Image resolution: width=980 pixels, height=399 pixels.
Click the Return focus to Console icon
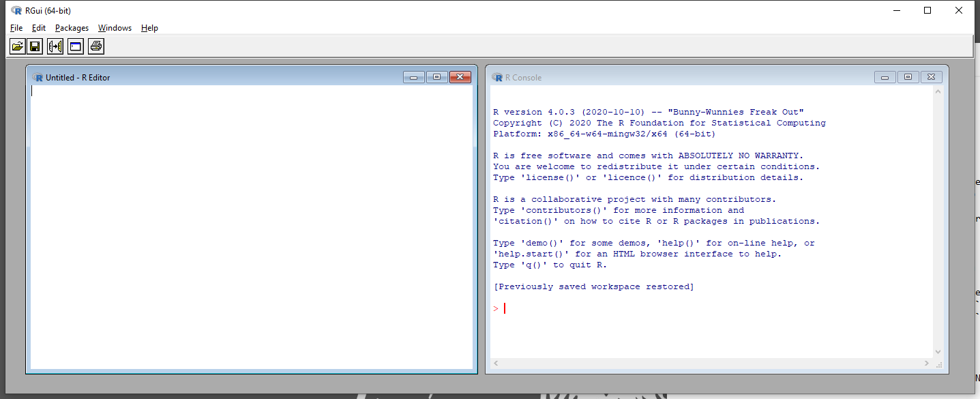[x=75, y=46]
